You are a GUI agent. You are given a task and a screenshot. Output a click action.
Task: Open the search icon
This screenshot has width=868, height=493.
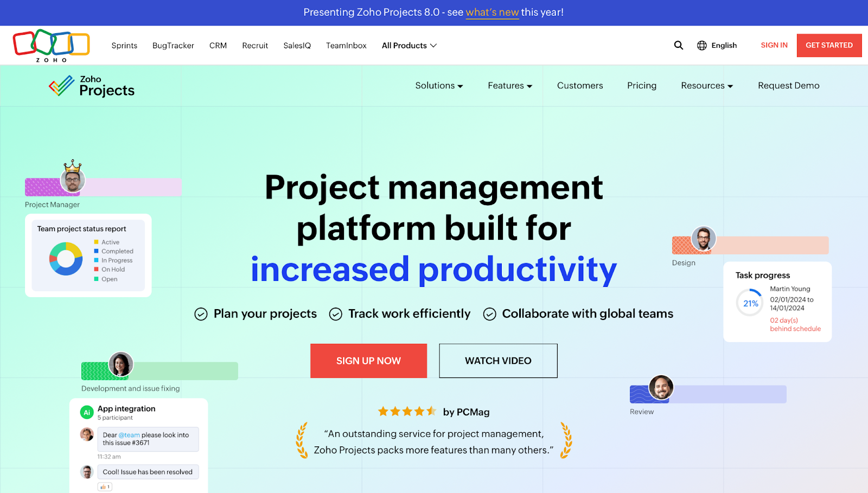point(678,45)
